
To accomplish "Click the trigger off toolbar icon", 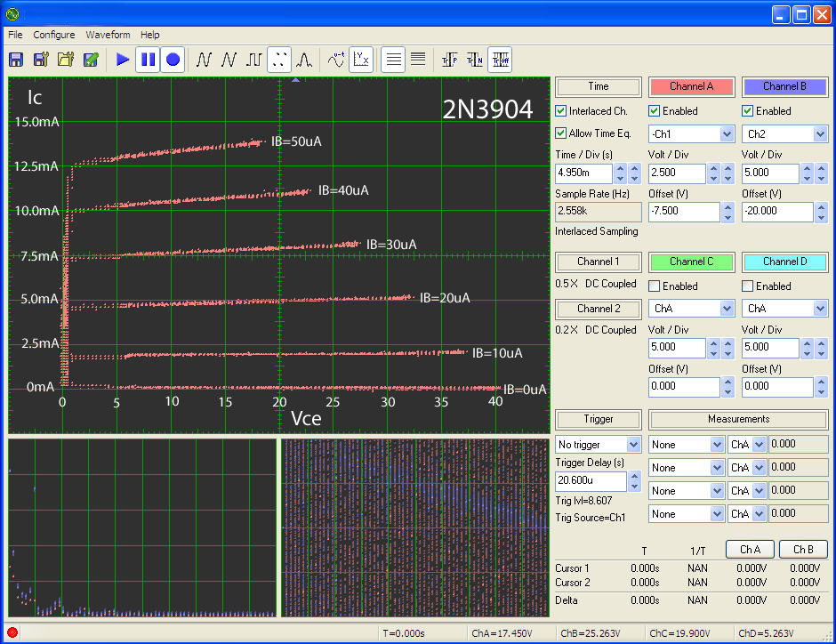I will (500, 60).
